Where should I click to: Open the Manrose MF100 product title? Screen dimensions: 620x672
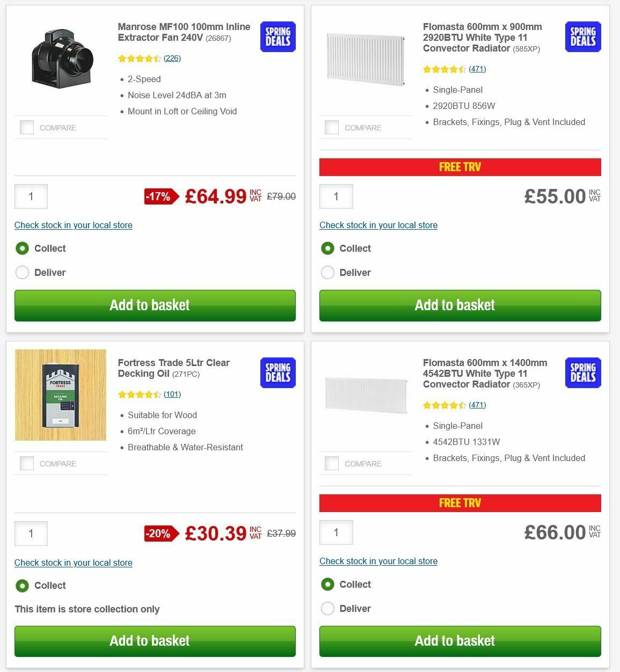click(x=184, y=32)
